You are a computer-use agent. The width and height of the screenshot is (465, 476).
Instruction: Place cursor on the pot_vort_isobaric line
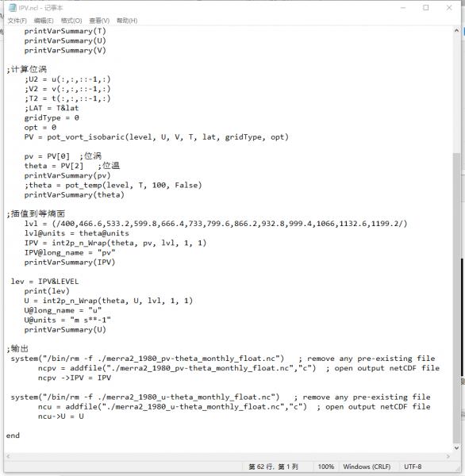point(156,137)
